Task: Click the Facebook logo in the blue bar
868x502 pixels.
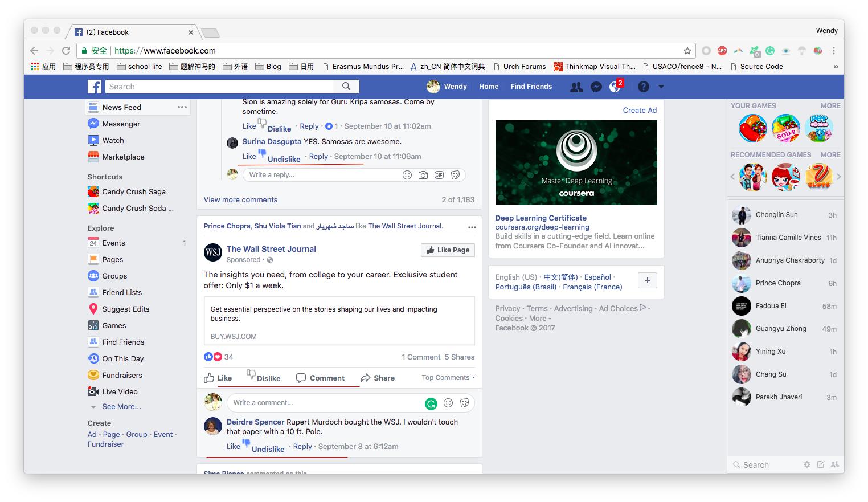Action: click(x=95, y=87)
